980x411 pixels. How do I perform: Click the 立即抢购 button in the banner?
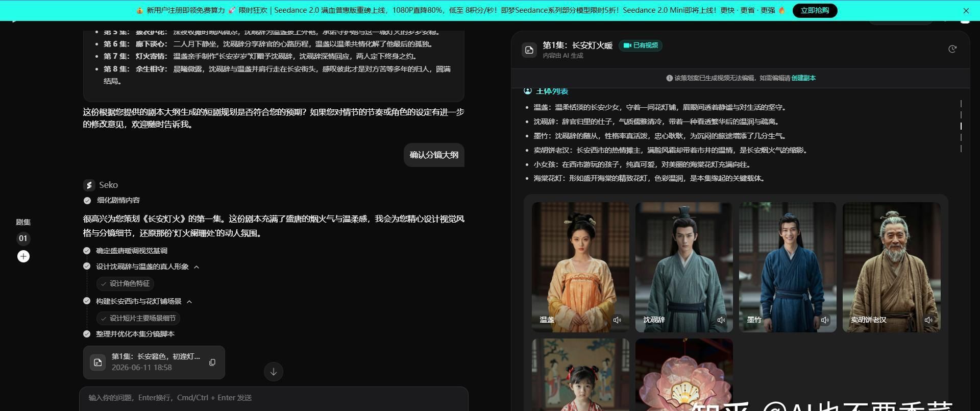(815, 10)
